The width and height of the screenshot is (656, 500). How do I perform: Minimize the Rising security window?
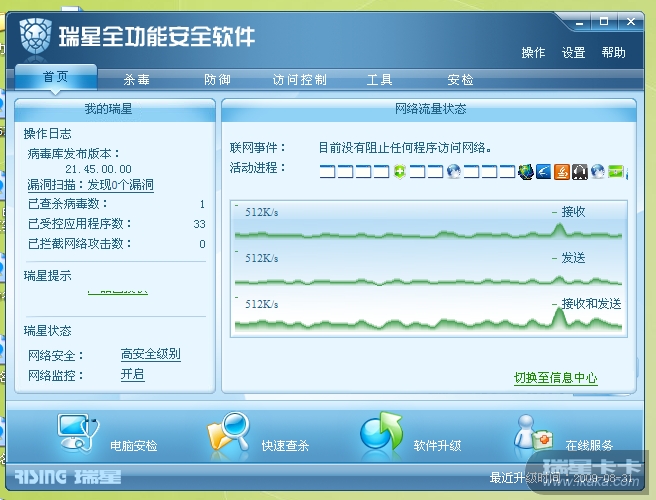[579, 22]
